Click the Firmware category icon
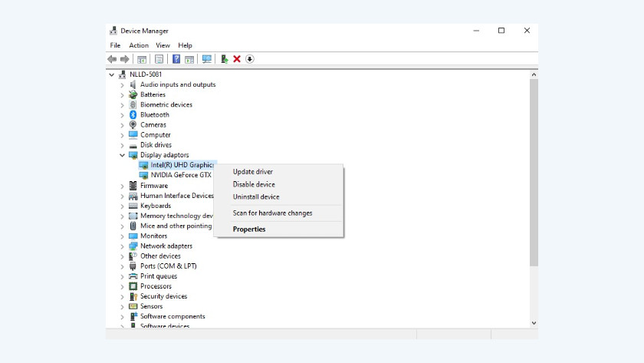644x363 pixels. pyautogui.click(x=133, y=186)
